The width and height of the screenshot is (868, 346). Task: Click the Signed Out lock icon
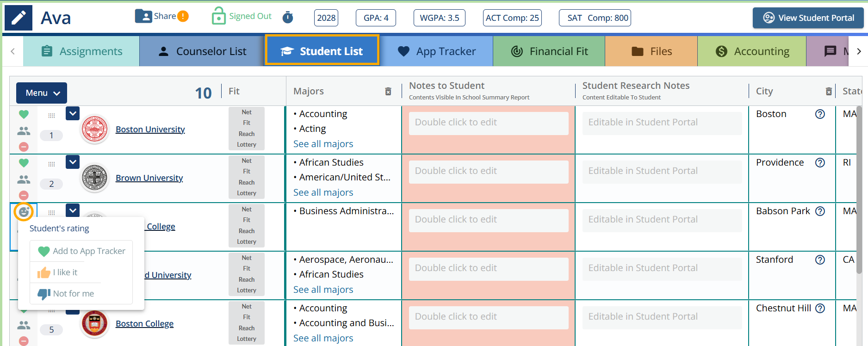(x=218, y=16)
